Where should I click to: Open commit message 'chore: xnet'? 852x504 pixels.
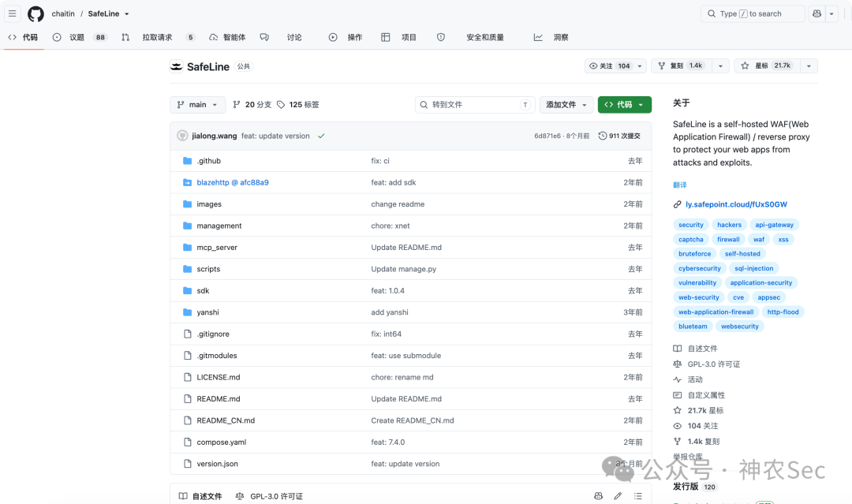(x=390, y=226)
